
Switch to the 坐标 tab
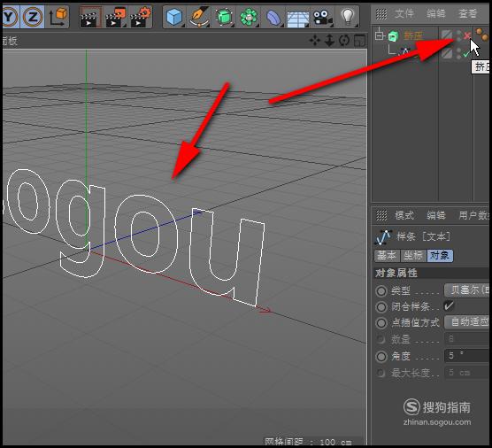click(x=413, y=256)
